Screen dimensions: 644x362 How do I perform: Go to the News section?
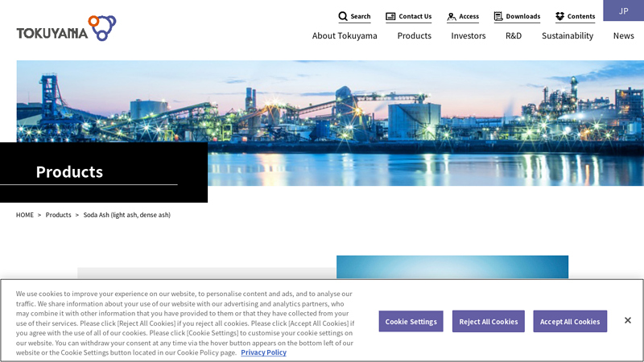(x=623, y=35)
